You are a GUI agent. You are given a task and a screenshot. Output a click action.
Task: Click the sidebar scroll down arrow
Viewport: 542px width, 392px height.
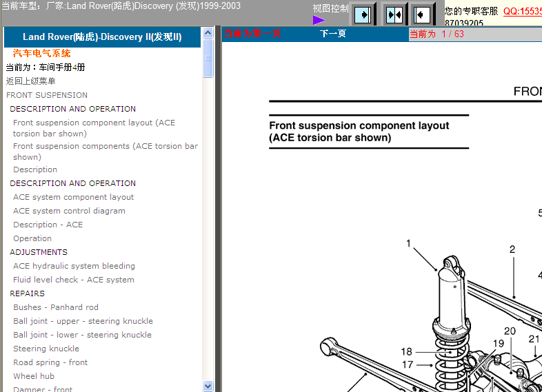[x=208, y=386]
